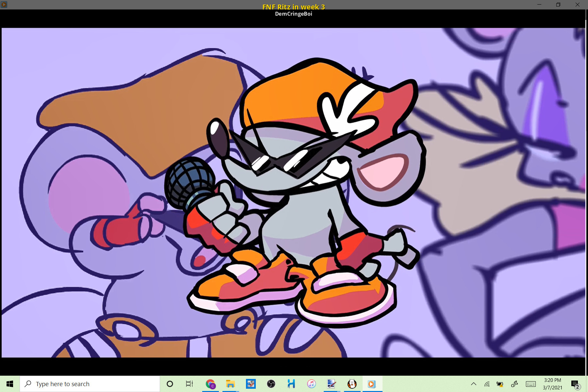Viewport: 588px width, 392px height.
Task: Open File Explorer from the taskbar
Action: tap(231, 384)
